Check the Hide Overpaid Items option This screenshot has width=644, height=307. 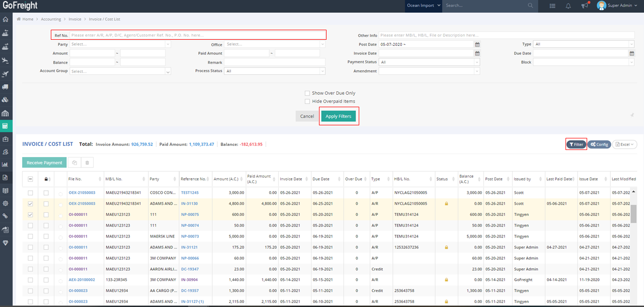(x=307, y=101)
